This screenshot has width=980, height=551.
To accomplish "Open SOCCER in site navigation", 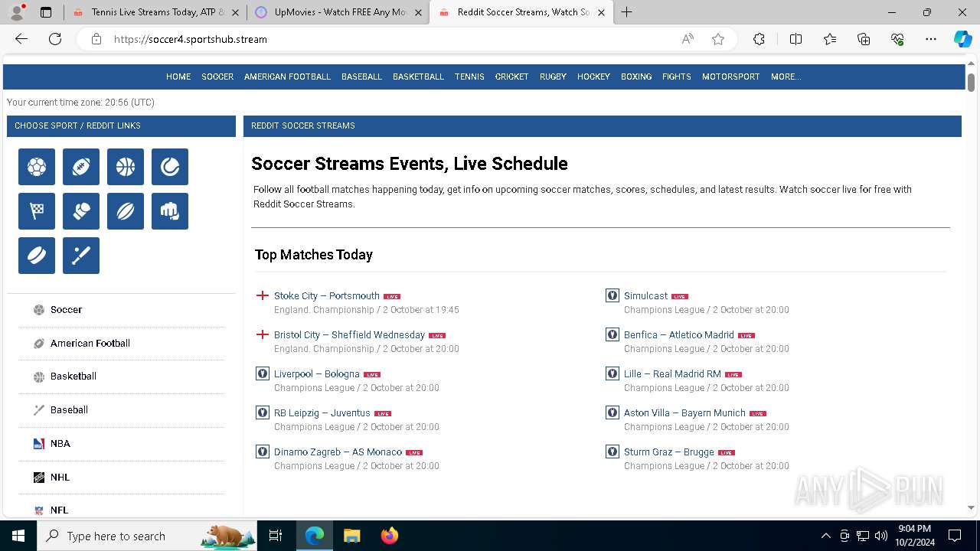I will (x=217, y=77).
